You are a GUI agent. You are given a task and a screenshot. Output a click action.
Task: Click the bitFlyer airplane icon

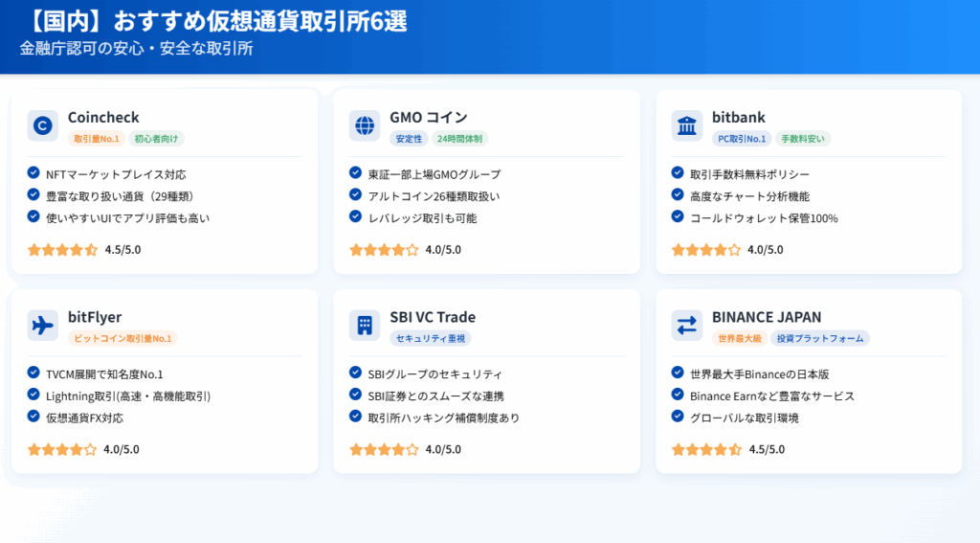pos(42,326)
